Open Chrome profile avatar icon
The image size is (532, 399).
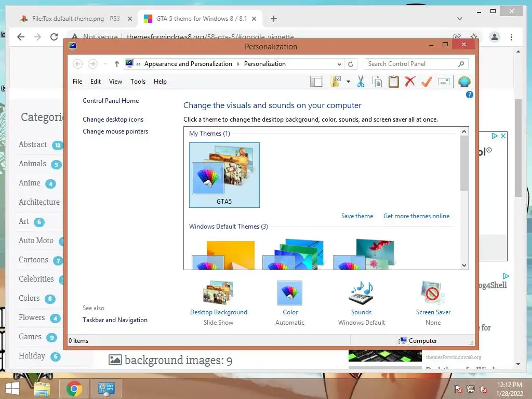coord(495,37)
